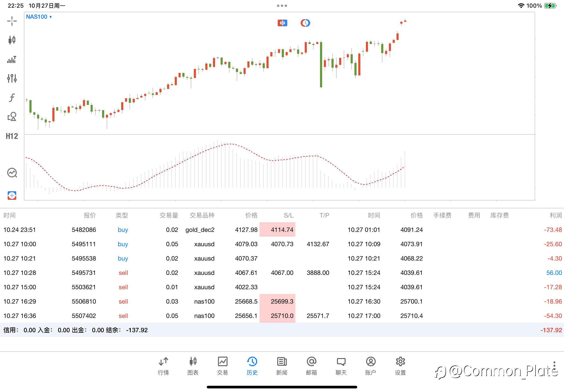The height and width of the screenshot is (392, 564).
Task: Open the drawing objects shapes icon
Action: click(x=12, y=117)
